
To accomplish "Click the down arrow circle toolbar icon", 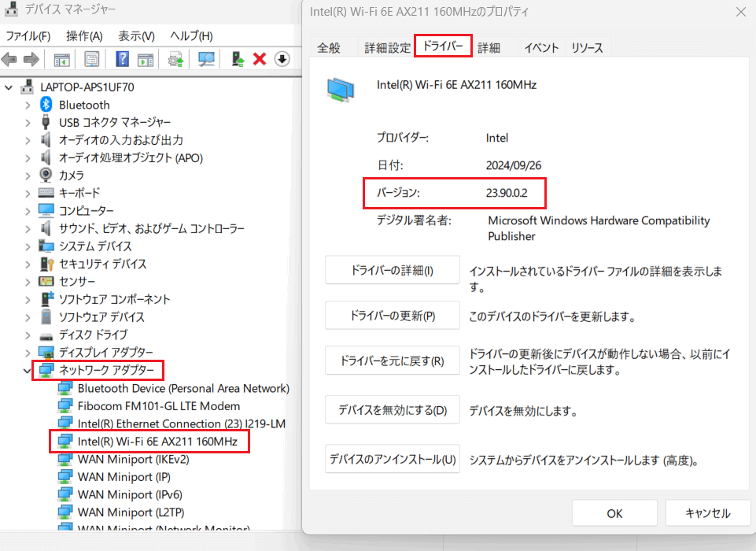I will point(282,59).
